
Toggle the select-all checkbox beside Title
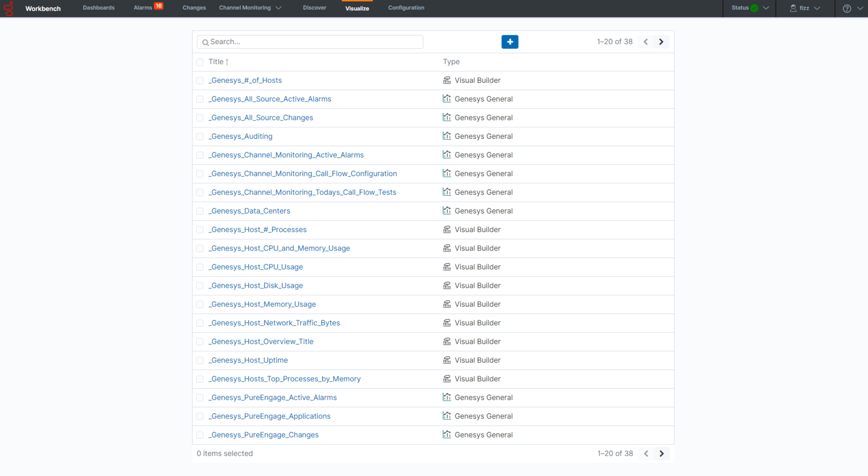[200, 62]
